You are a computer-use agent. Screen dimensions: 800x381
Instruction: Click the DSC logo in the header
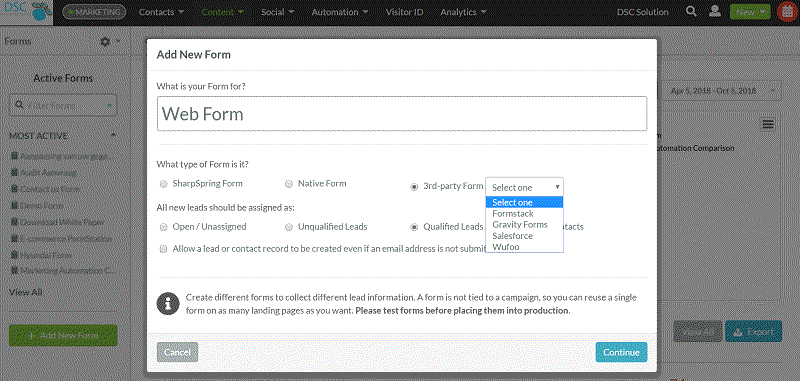pyautogui.click(x=27, y=12)
